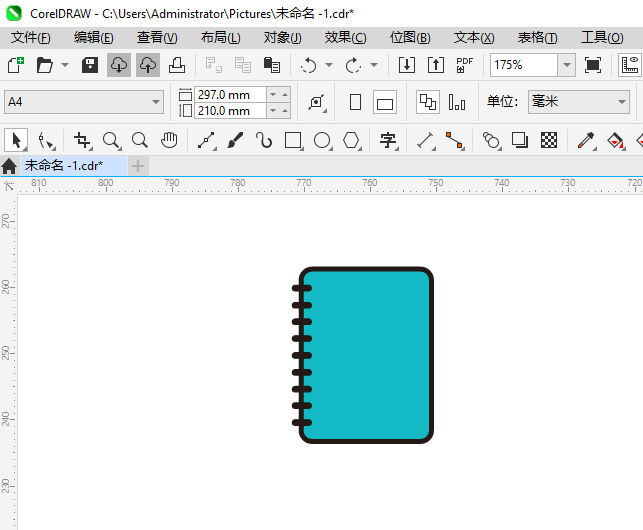Select the Rectangle tool
This screenshot has width=643, height=530.
pos(293,140)
